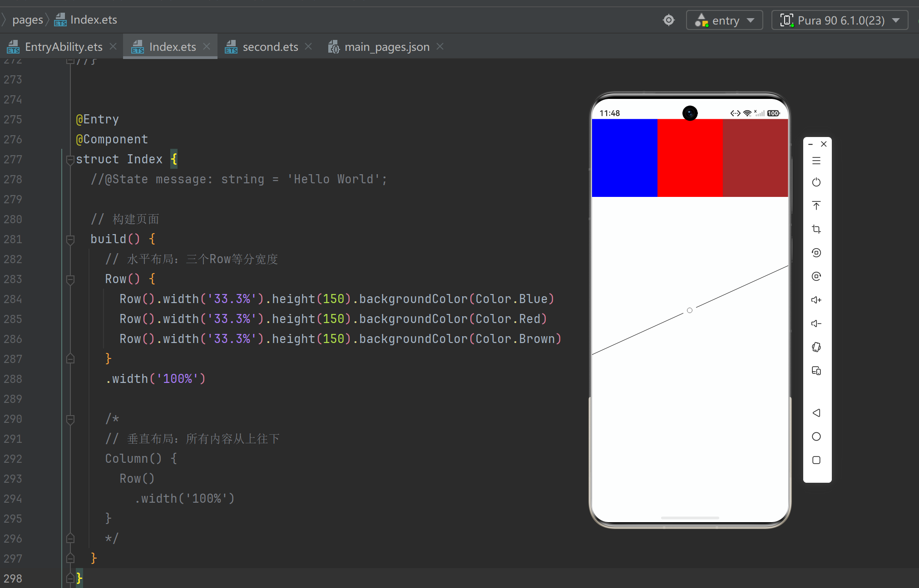Viewport: 919px width, 588px height.
Task: Click the emulator screenshot crop icon
Action: pyautogui.click(x=816, y=229)
